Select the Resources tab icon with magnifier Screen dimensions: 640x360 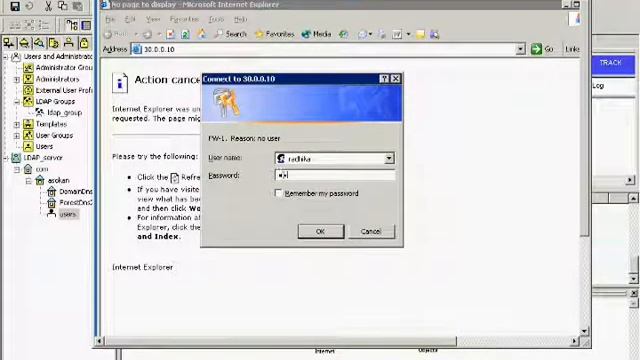coord(39,43)
